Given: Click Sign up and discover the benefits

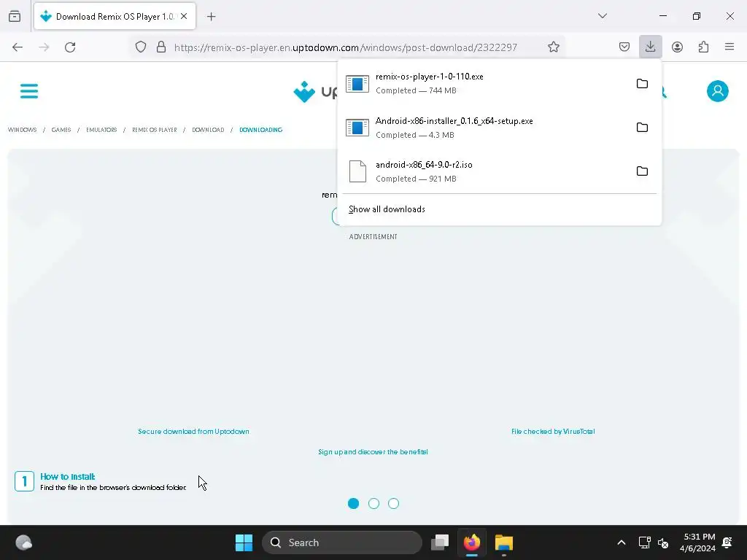Looking at the screenshot, I should coord(373,452).
